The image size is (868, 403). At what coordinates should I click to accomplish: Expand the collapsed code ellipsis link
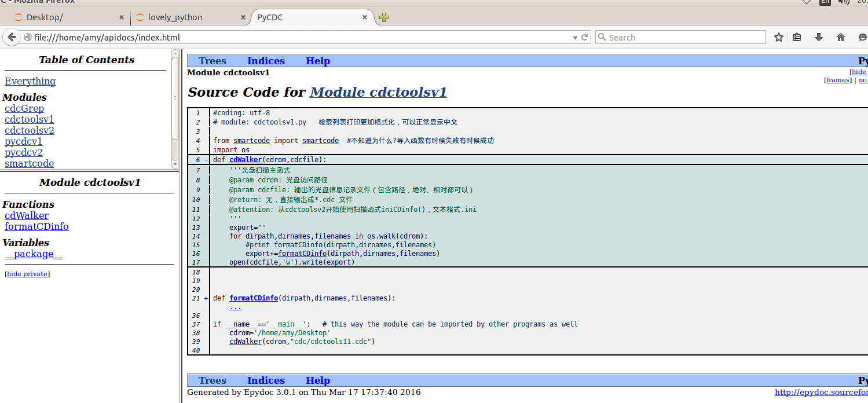(x=235, y=307)
